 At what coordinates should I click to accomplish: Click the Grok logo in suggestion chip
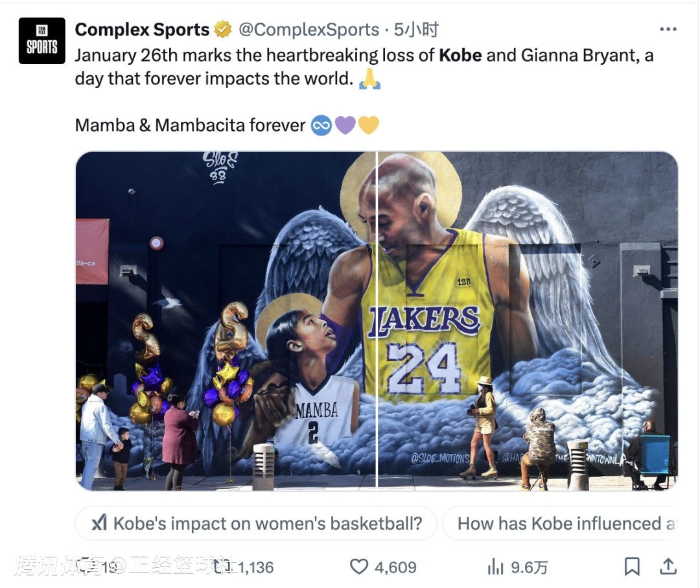coord(99,523)
